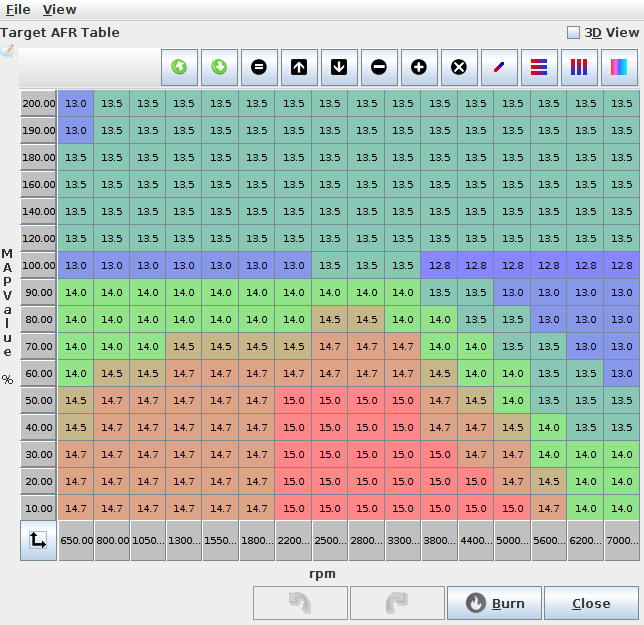Click the plus (add) toolbar button
This screenshot has height=625, width=644.
(419, 67)
